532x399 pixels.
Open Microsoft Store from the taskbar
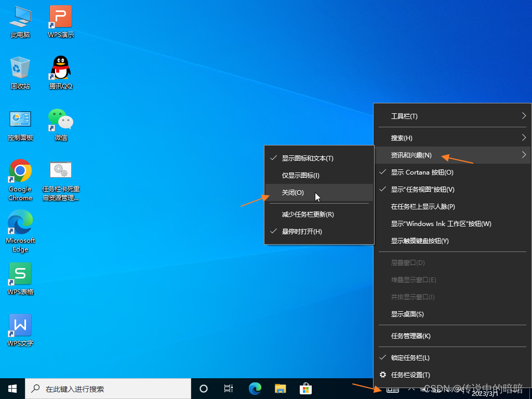(x=305, y=388)
